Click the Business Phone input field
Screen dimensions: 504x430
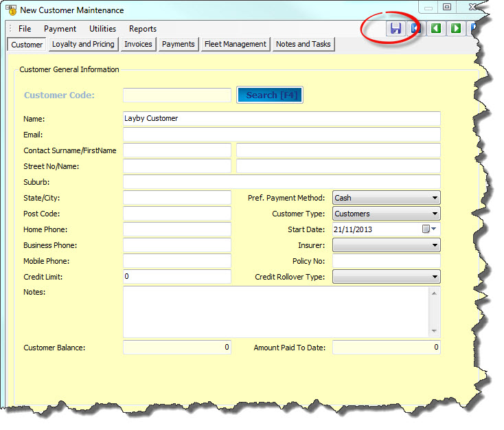(176, 245)
